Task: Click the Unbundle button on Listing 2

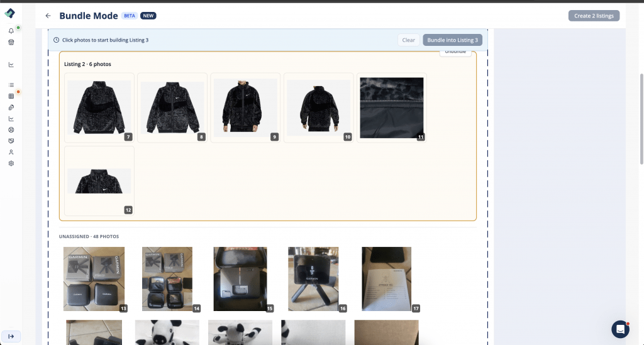Action: coord(455,52)
